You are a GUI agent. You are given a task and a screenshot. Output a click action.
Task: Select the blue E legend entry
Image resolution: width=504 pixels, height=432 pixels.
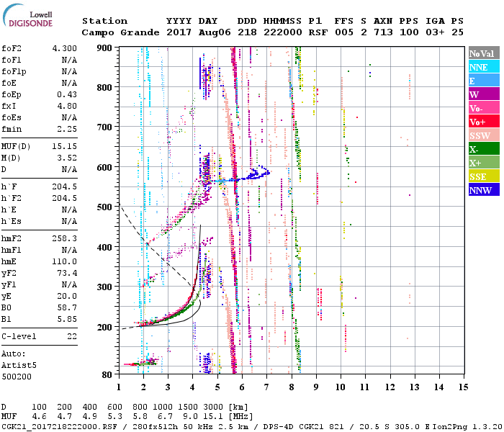click(482, 81)
